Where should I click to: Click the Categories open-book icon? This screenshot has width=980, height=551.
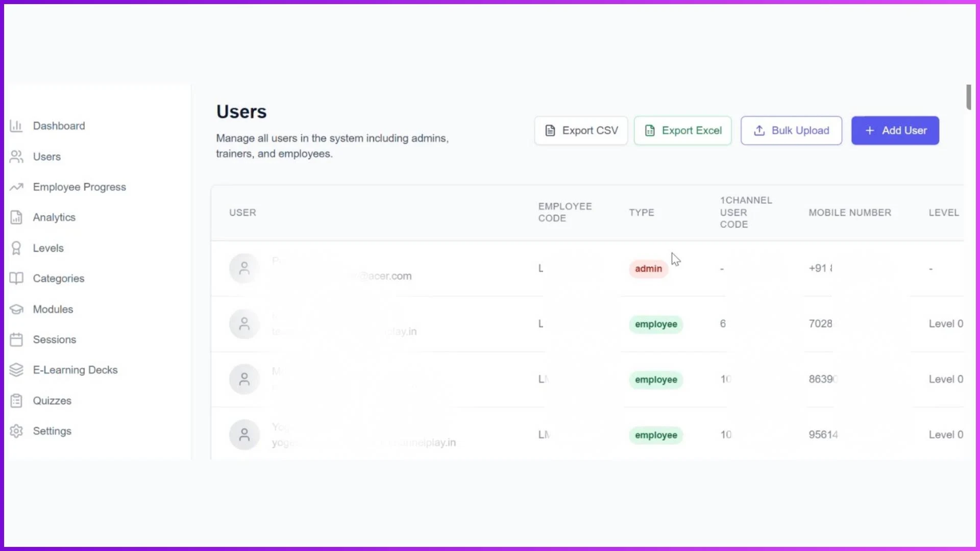pos(16,278)
